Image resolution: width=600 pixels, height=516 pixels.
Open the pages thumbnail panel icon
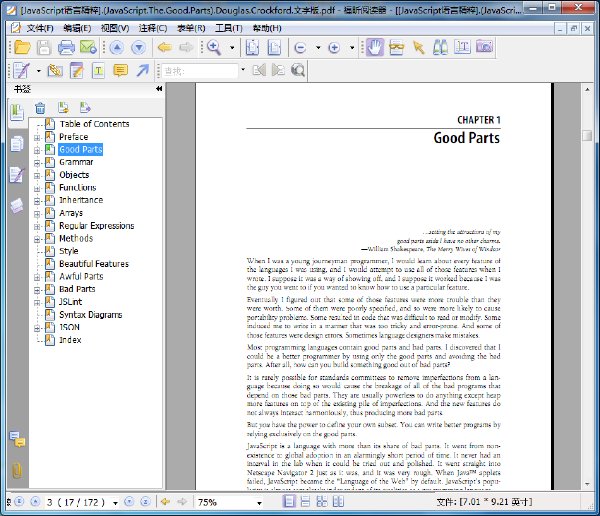17,144
